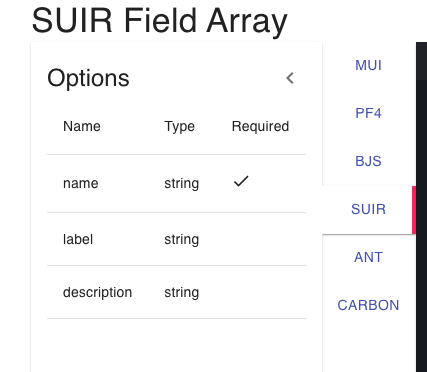The width and height of the screenshot is (427, 372).
Task: Click the string type in name row
Action: [182, 184]
